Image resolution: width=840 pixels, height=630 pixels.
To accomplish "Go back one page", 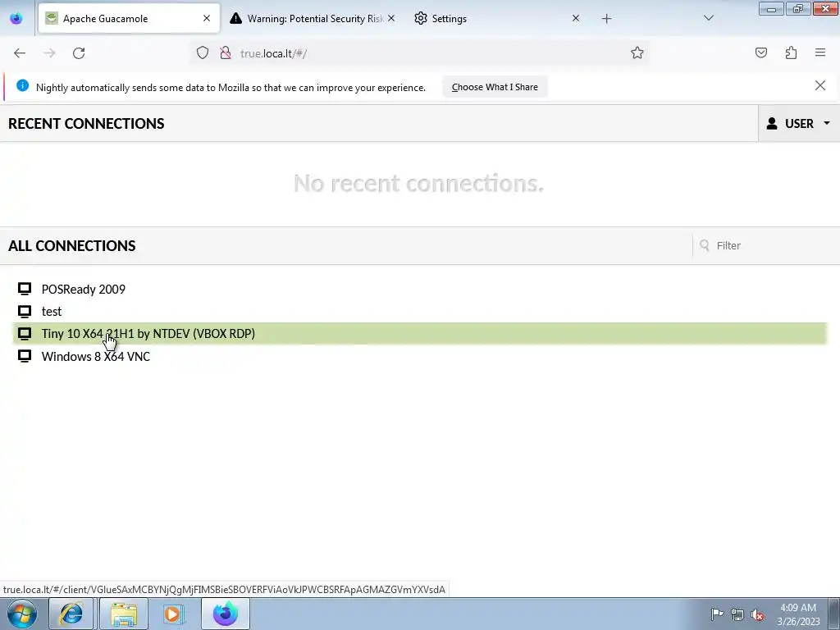I will [x=20, y=53].
